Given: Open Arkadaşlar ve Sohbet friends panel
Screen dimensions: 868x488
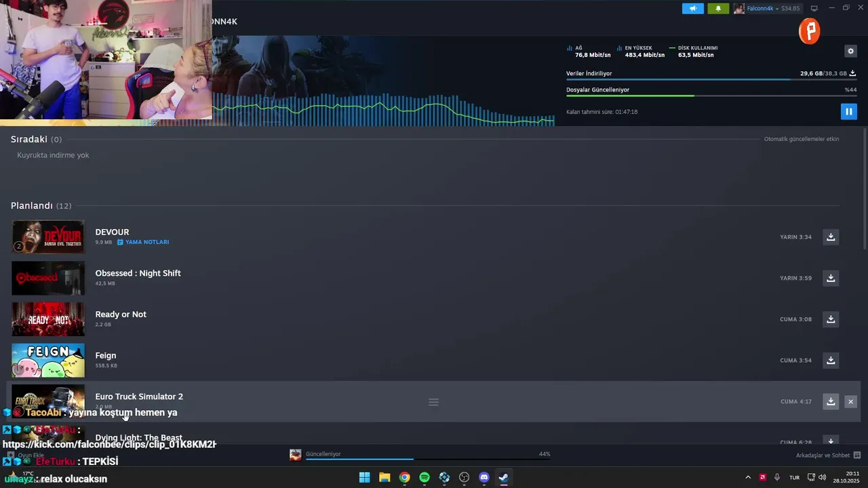Looking at the screenshot, I should [828, 455].
